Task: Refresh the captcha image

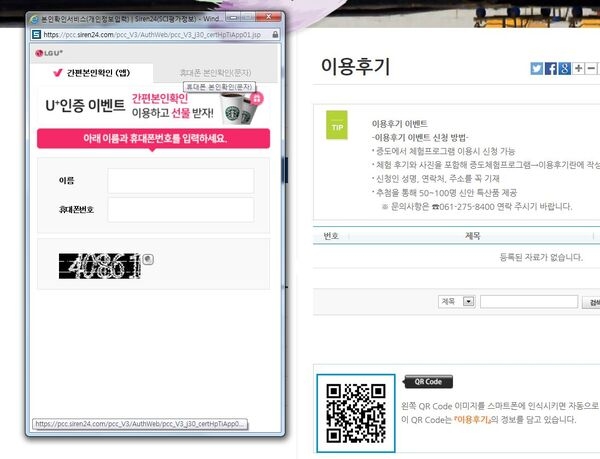Action: [x=148, y=259]
